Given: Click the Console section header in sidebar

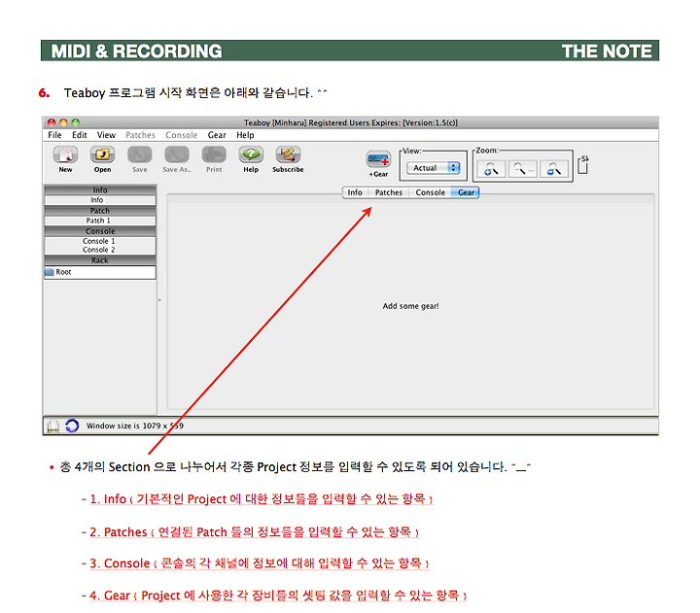Looking at the screenshot, I should point(100,231).
